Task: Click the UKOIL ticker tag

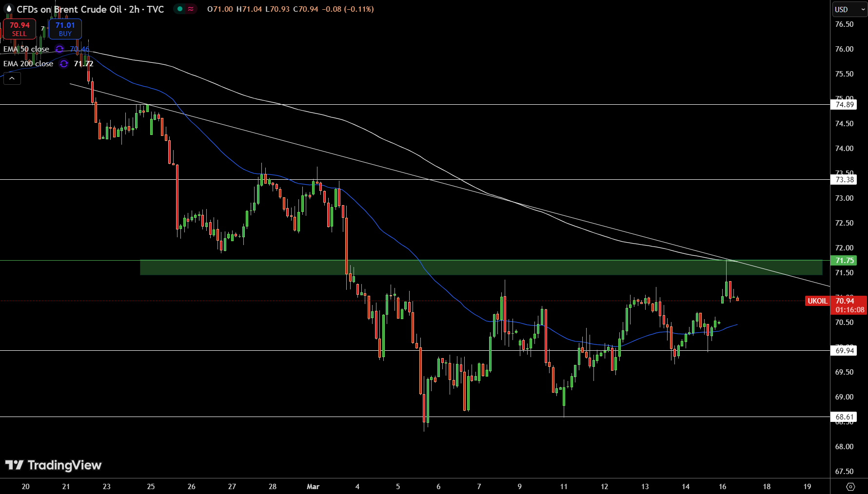Action: click(x=817, y=301)
